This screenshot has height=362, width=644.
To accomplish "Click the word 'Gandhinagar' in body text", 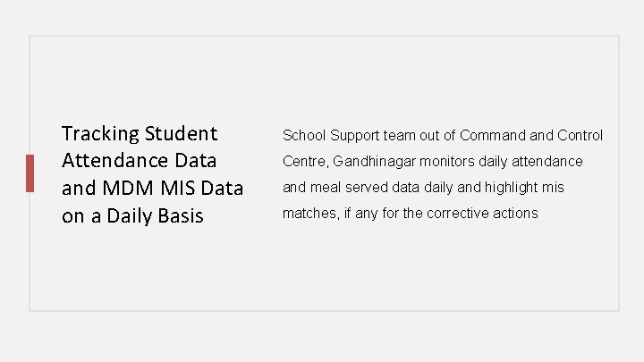I will click(374, 161).
